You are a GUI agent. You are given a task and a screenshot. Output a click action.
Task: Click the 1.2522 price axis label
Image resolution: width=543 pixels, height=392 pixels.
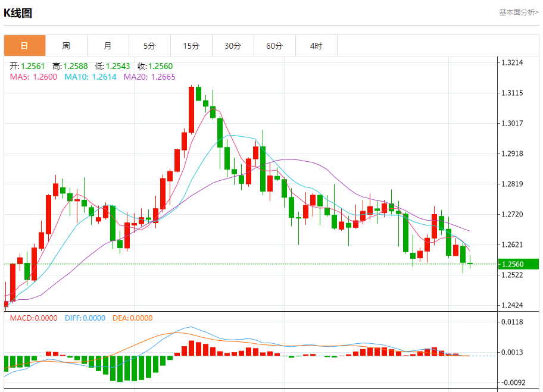click(x=512, y=275)
